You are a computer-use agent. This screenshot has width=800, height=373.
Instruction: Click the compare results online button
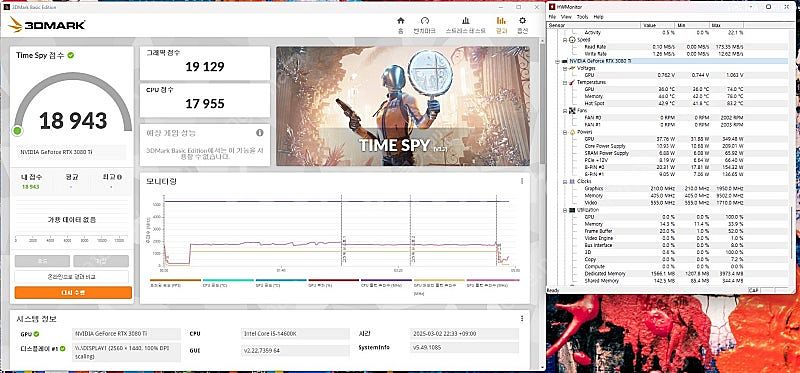[71, 277]
